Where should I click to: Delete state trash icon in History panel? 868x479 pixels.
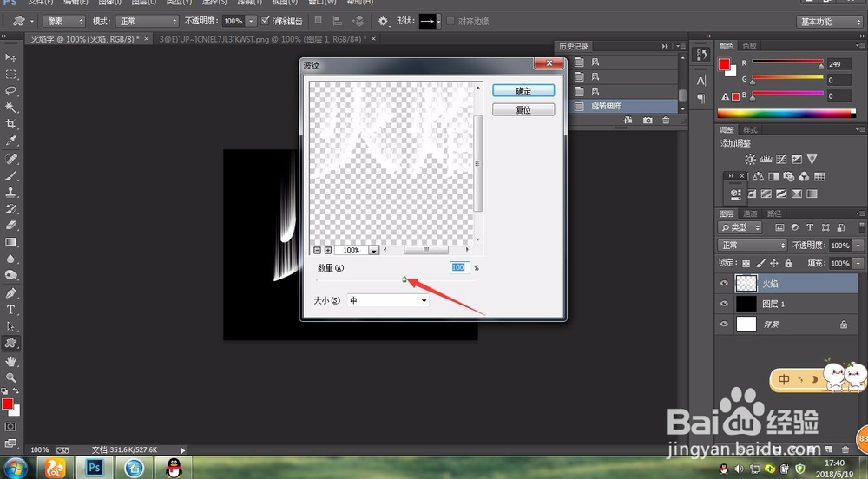[x=666, y=120]
